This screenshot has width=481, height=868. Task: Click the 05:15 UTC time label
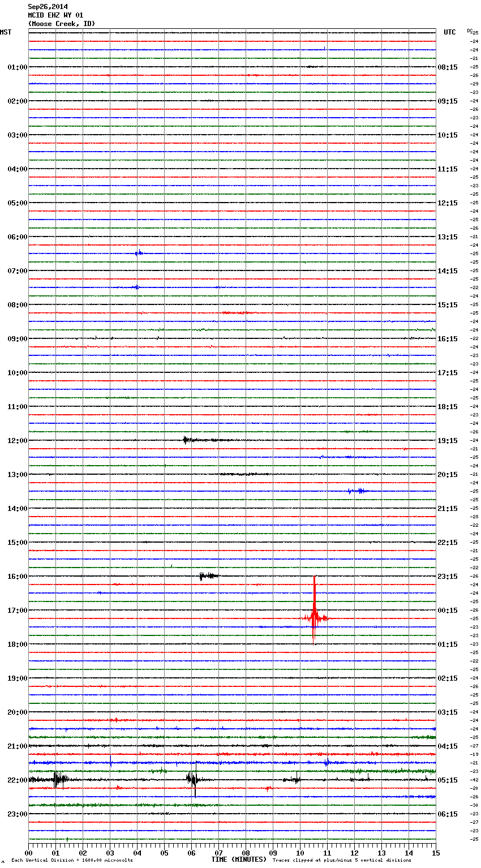coord(448,780)
